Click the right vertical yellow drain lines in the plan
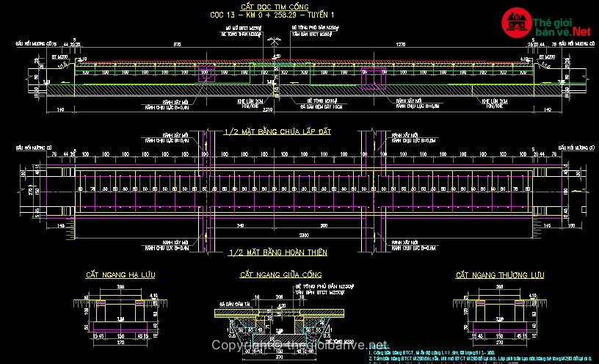Image resolution: width=599 pixels, height=364 pixels. [x=373, y=191]
